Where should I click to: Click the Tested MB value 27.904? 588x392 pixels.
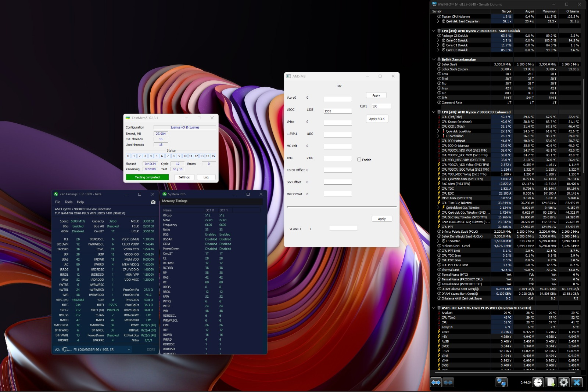(161, 134)
